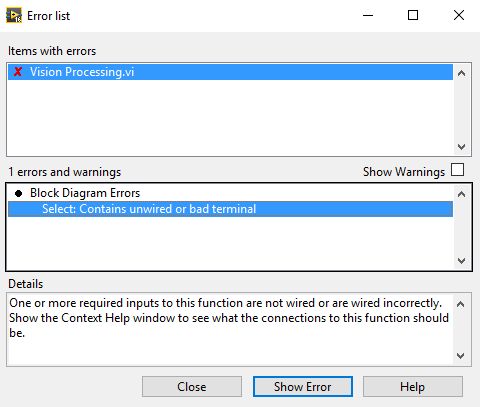The image size is (480, 407).
Task: Click the down arrow of the Items with errors list
Action: (461, 146)
